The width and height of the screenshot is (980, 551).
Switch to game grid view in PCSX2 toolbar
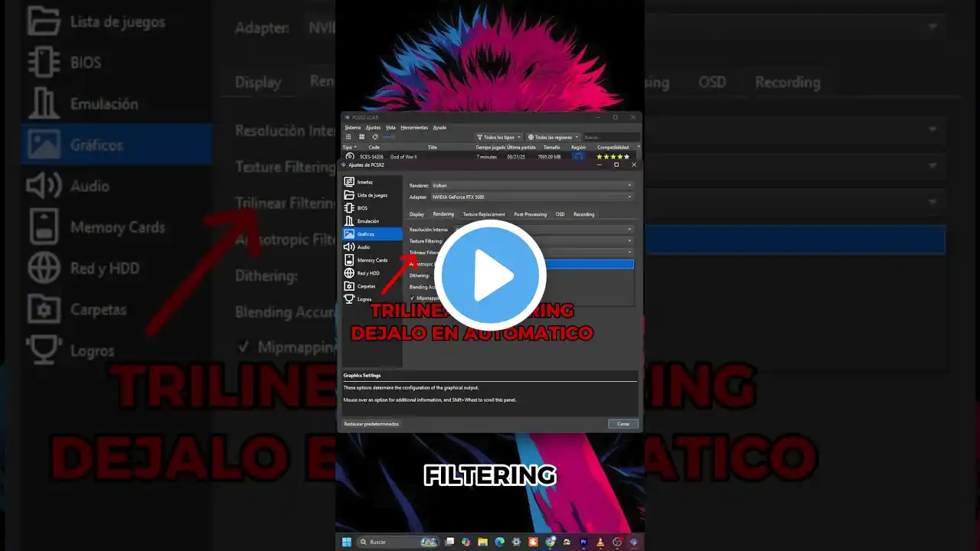(x=361, y=137)
